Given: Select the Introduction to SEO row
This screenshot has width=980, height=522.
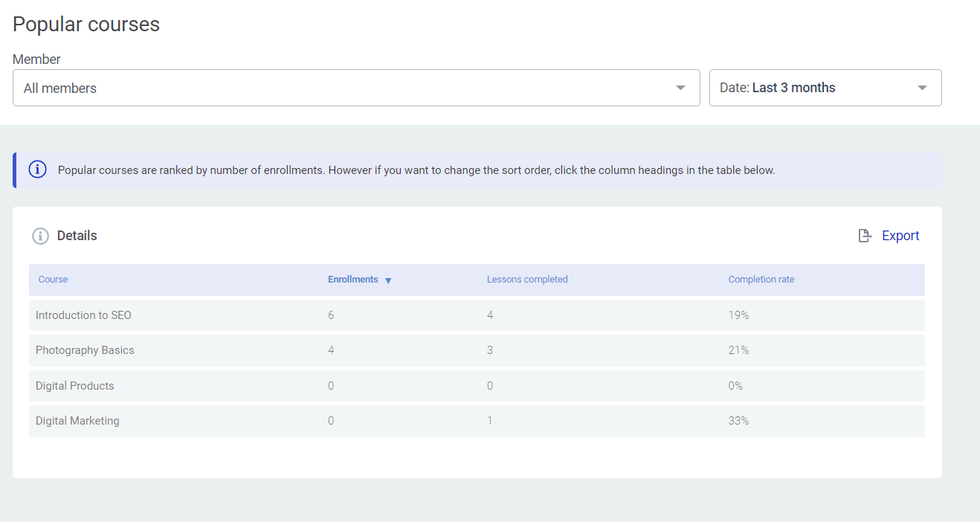Looking at the screenshot, I should pos(83,315).
